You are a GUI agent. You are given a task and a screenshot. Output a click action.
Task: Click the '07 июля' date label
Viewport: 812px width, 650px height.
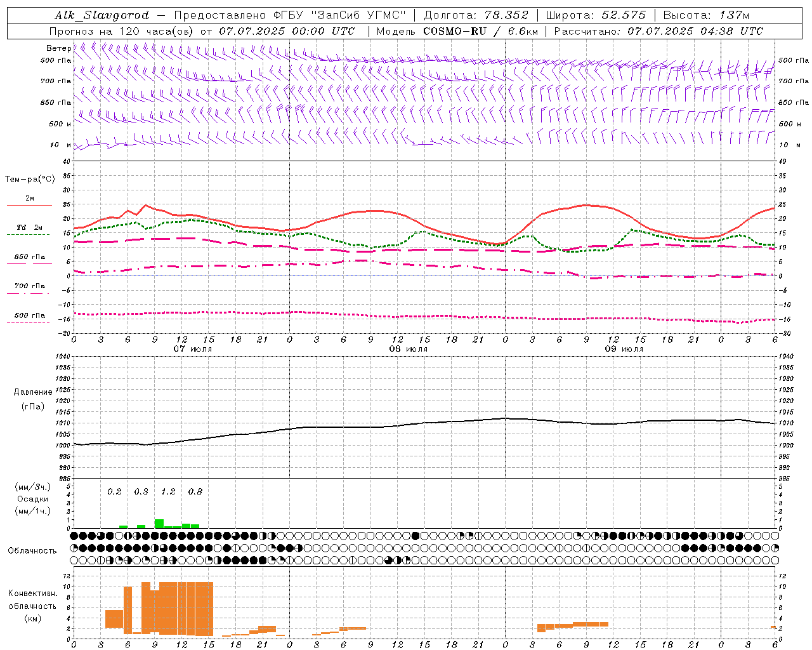pos(193,349)
